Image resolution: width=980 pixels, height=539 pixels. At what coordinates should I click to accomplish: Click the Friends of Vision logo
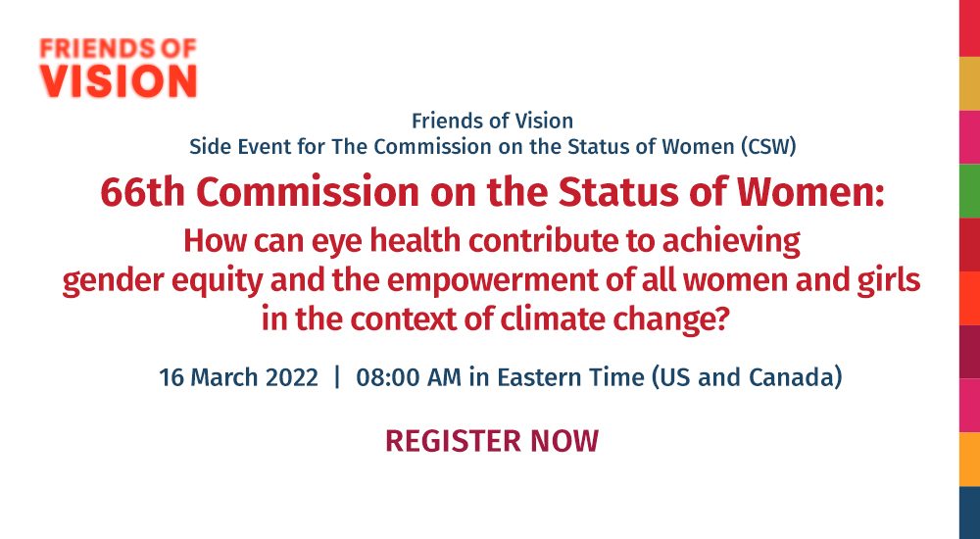pyautogui.click(x=119, y=69)
